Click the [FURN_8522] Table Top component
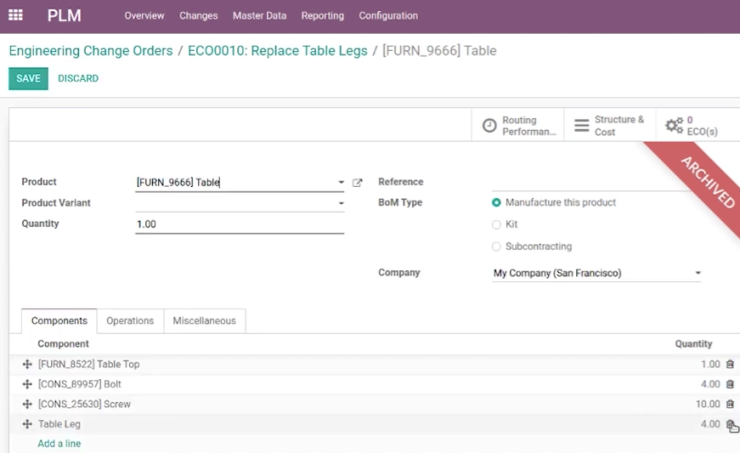This screenshot has width=740, height=453. point(89,364)
